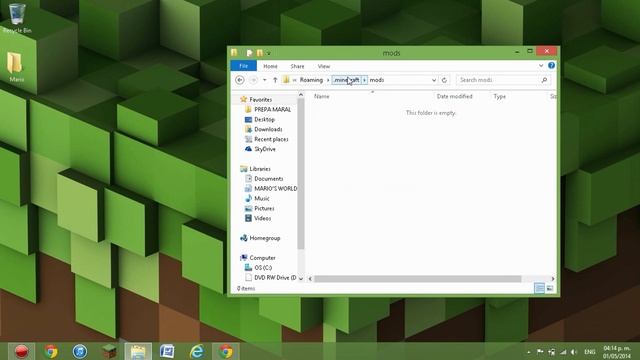Sort by Type column header
Screen dimensions: 640x360
click(500, 96)
